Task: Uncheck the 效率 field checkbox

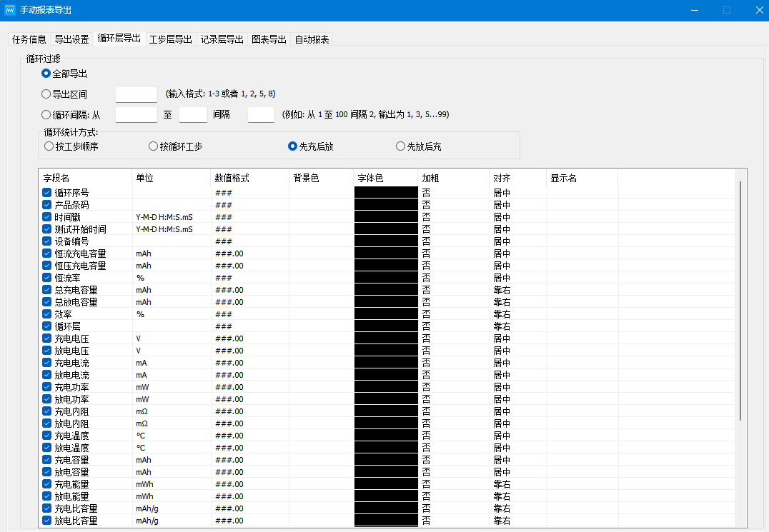Action: pos(47,314)
